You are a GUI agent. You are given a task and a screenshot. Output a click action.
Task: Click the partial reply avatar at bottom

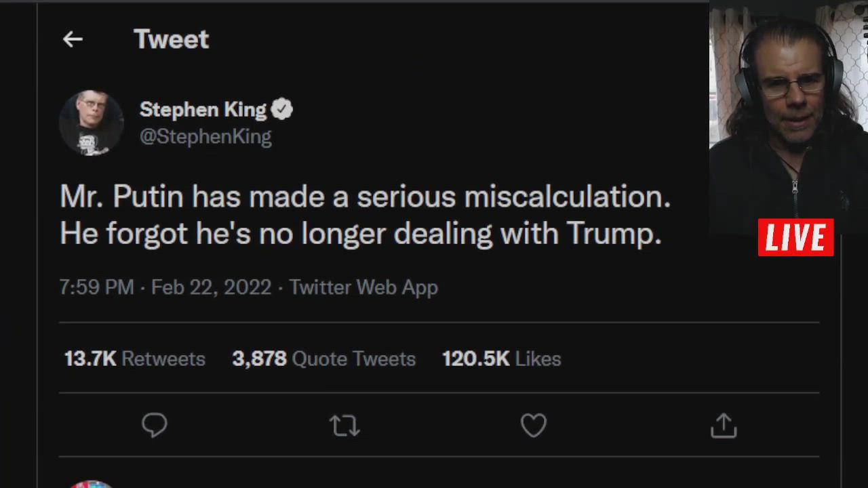92,484
